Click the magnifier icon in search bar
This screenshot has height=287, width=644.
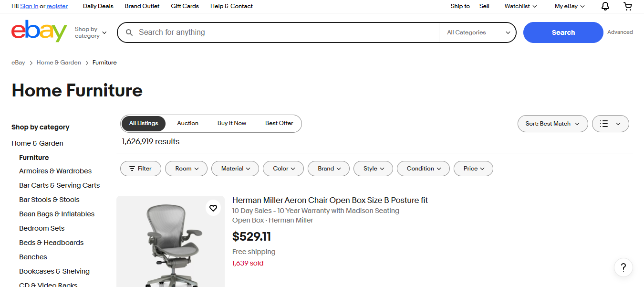click(129, 32)
